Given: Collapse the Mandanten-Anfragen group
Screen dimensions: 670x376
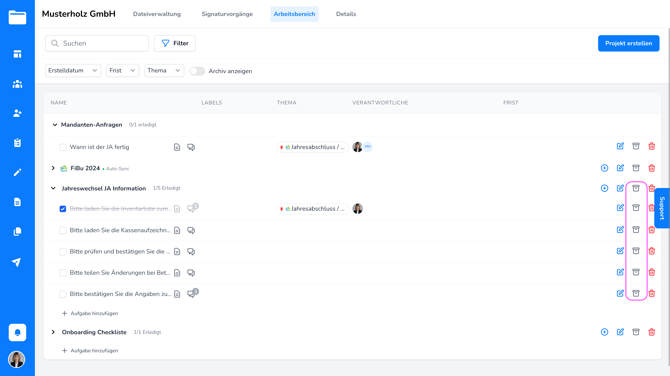Looking at the screenshot, I should coord(54,125).
